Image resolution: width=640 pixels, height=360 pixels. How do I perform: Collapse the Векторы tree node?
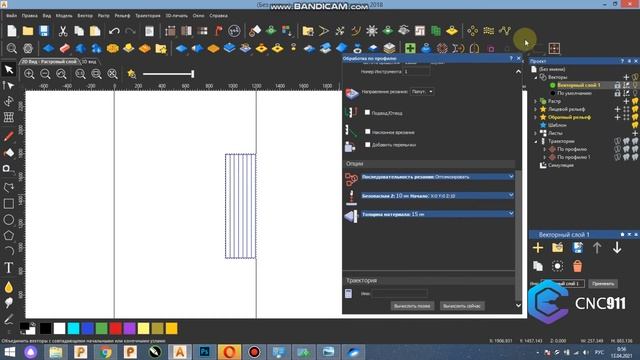536,77
